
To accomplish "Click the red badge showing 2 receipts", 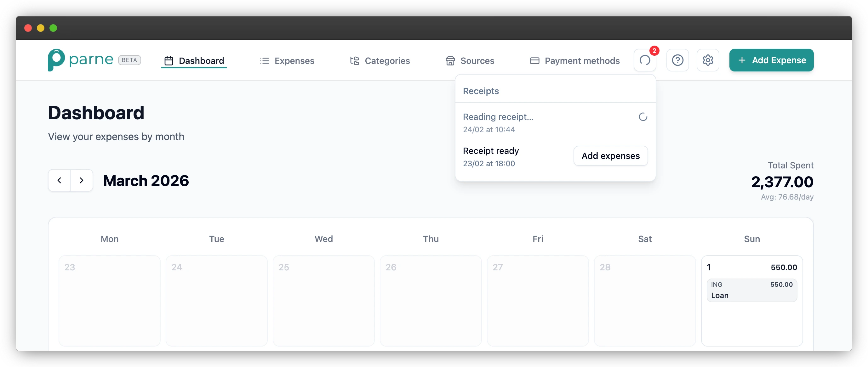I will 654,50.
